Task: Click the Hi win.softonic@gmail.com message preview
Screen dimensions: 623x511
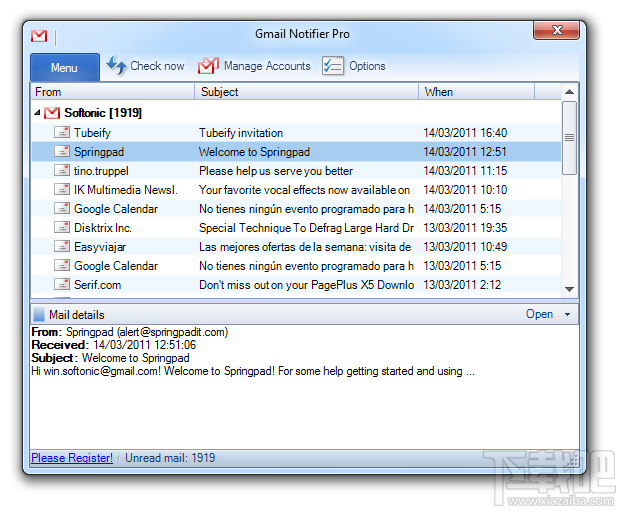Action: tap(253, 371)
